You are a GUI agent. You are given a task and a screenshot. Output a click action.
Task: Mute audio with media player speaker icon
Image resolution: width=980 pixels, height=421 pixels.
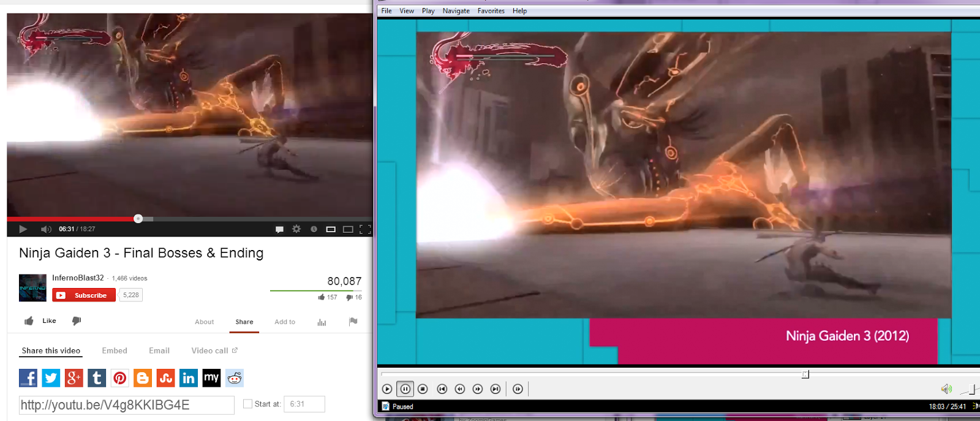point(946,389)
